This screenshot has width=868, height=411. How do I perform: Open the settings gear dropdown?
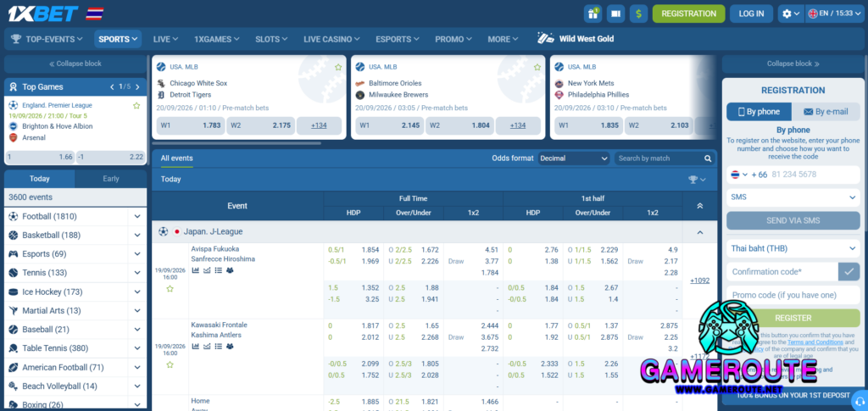(789, 14)
